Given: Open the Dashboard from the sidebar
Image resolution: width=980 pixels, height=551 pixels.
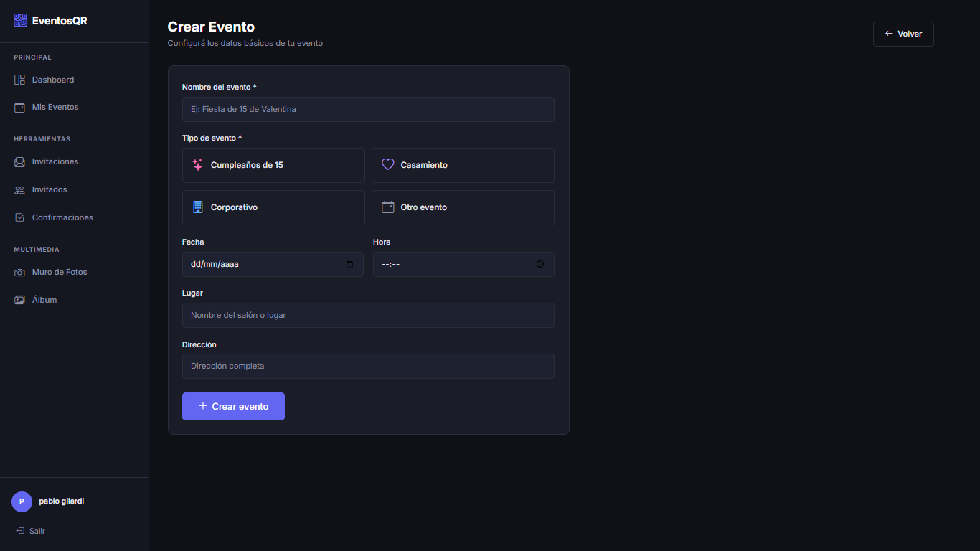Looking at the screenshot, I should point(53,79).
